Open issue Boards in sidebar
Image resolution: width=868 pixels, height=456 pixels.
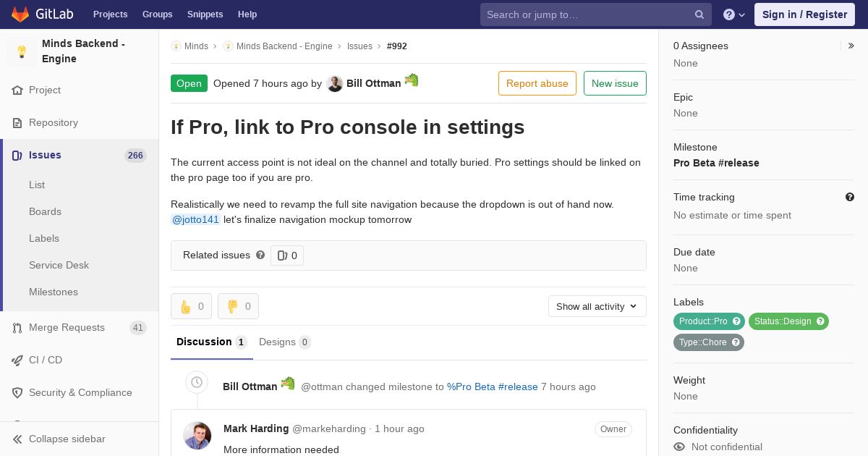click(x=45, y=211)
